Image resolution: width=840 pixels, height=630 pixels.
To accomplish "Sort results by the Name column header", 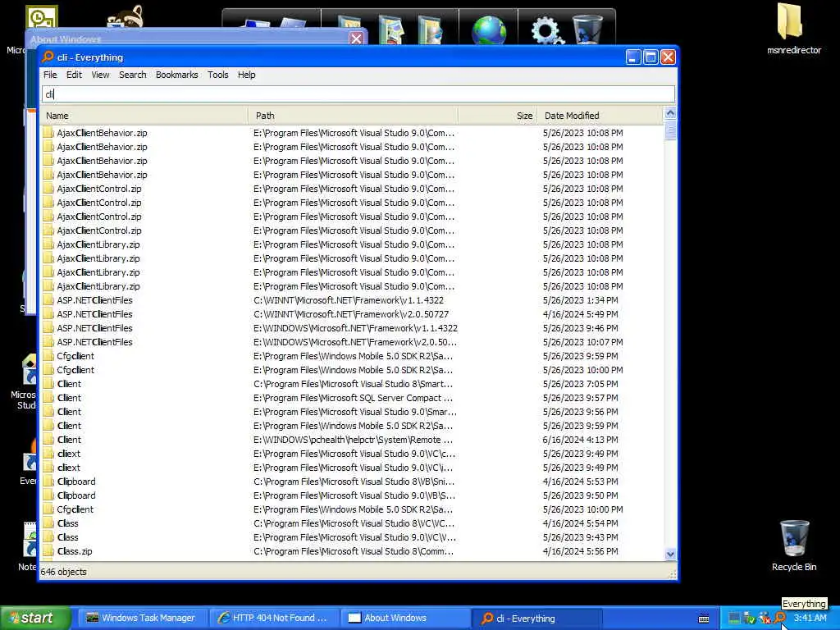I will (x=144, y=116).
